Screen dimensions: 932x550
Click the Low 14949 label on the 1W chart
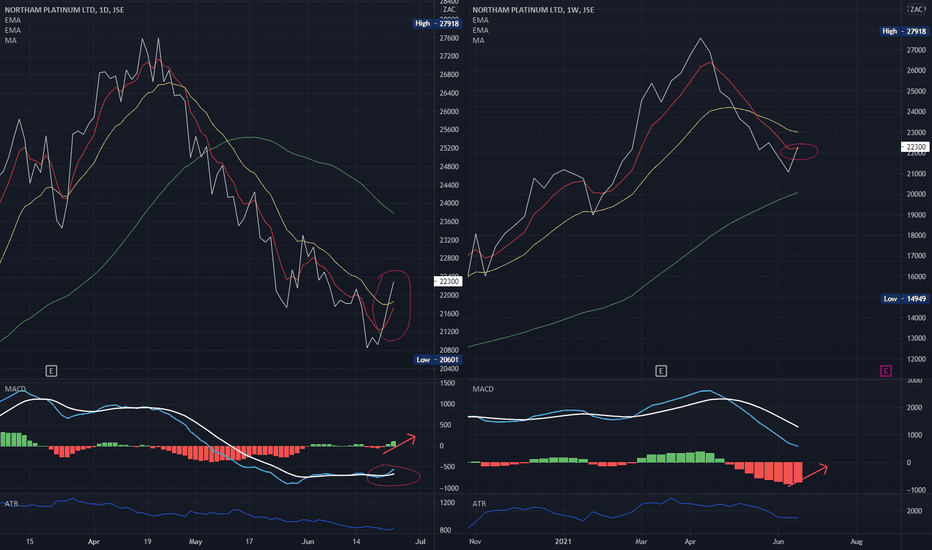904,298
